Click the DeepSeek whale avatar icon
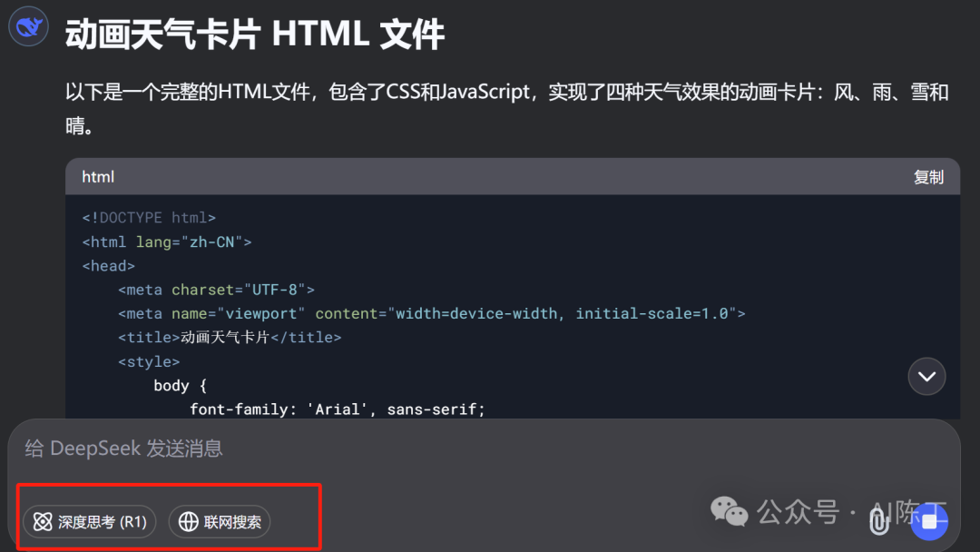The image size is (980, 552). pyautogui.click(x=28, y=27)
